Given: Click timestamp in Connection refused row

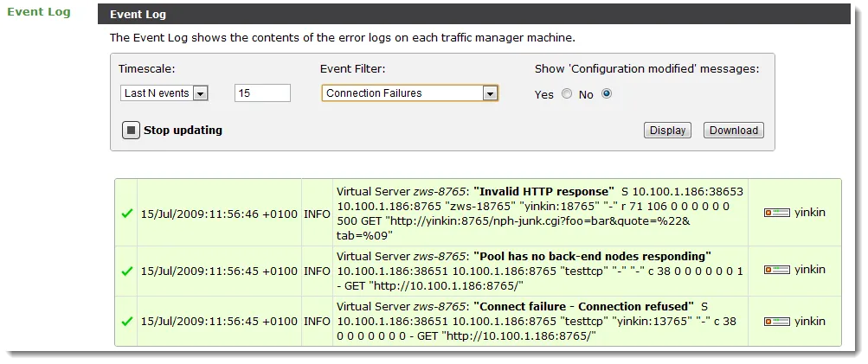Looking at the screenshot, I should tap(219, 322).
